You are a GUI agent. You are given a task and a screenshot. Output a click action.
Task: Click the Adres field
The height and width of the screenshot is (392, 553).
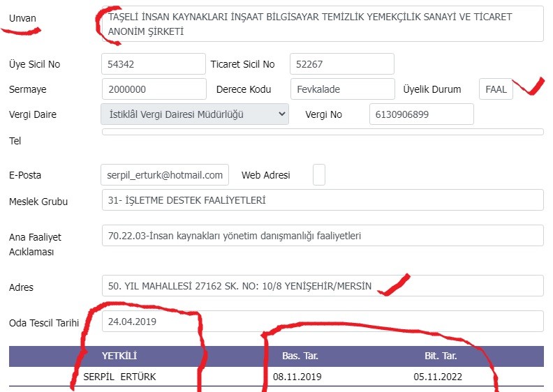click(323, 286)
